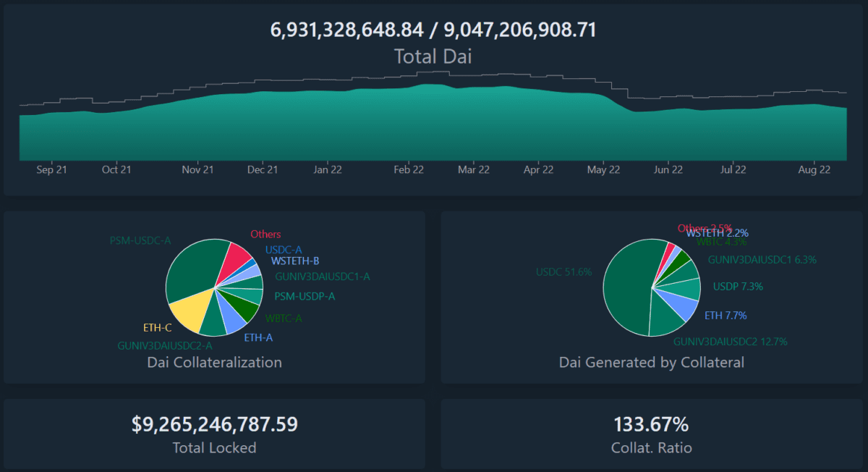Select the PSM-USDC-A label in collateralization chart
The image size is (868, 472).
point(140,240)
